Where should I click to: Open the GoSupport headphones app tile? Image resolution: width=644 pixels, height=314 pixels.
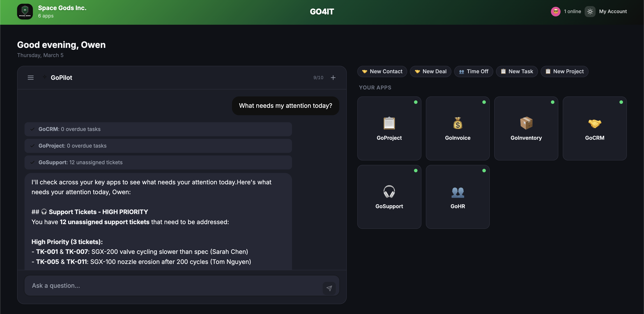[389, 197]
